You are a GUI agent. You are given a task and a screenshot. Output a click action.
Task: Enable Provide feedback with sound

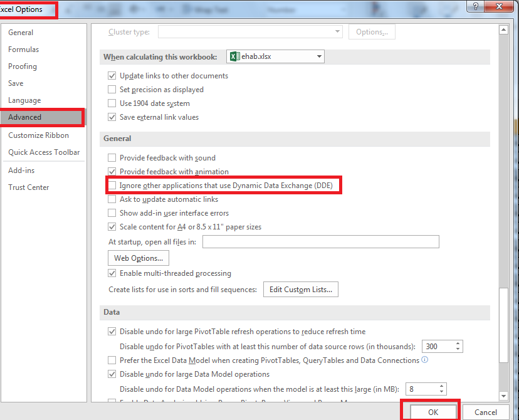pos(112,158)
